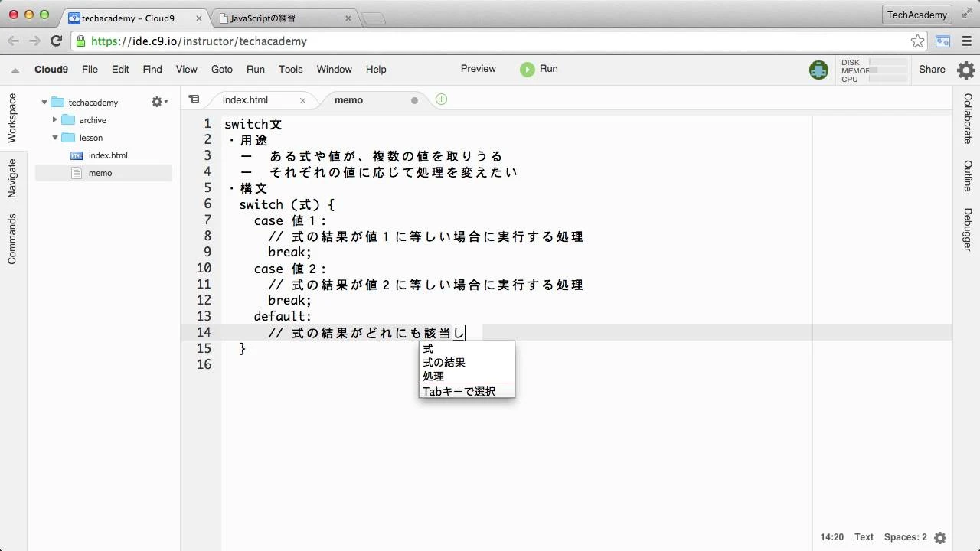
Task: Click the Share button
Action: click(x=931, y=69)
